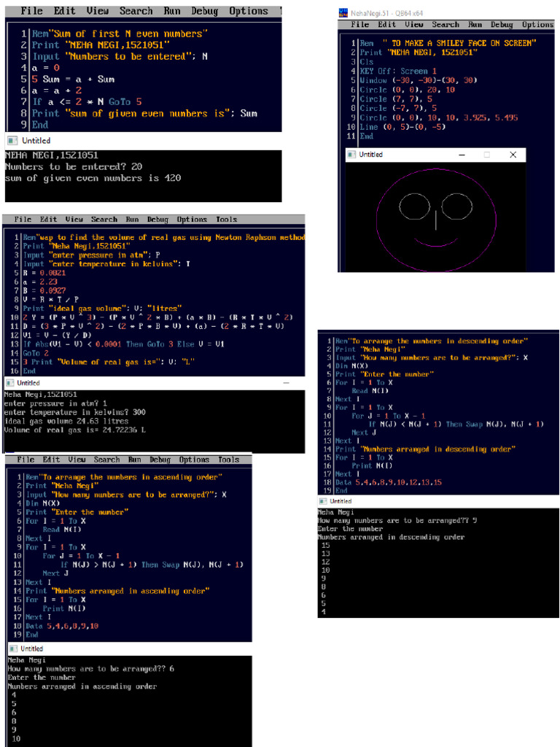This screenshot has width=560, height=747.
Task: Open Run menu in the NehaNegi.51 smiley window
Action: point(475,24)
